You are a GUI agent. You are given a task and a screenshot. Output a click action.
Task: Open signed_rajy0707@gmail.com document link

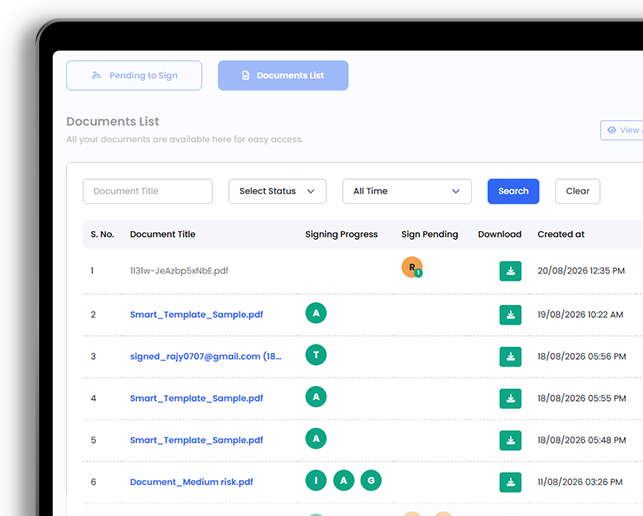coord(205,356)
